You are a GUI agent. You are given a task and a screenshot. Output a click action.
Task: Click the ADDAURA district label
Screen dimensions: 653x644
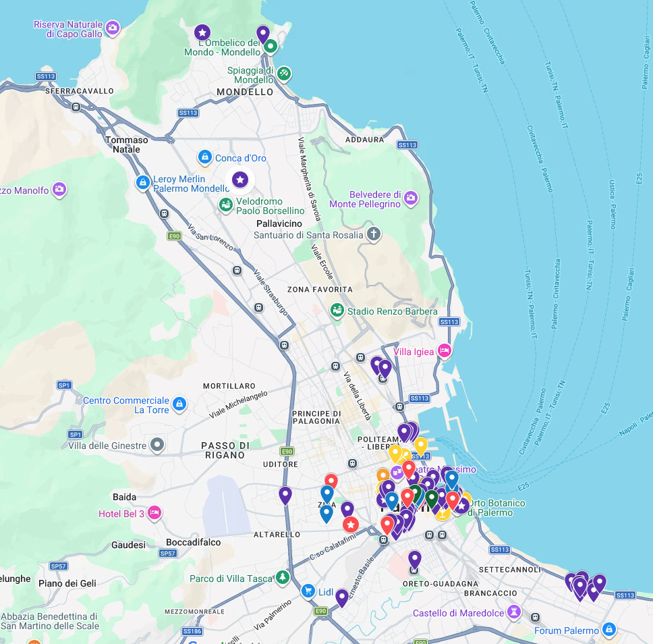(x=364, y=140)
